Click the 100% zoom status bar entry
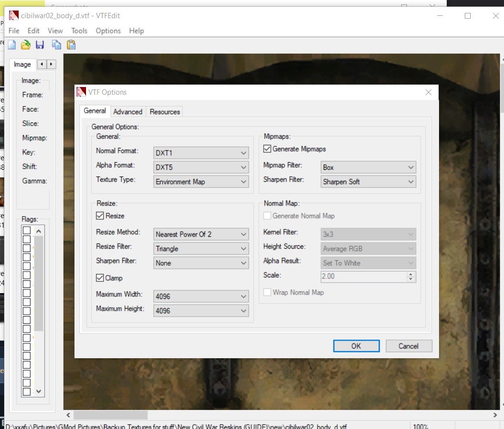The image size is (504, 429). point(420,426)
